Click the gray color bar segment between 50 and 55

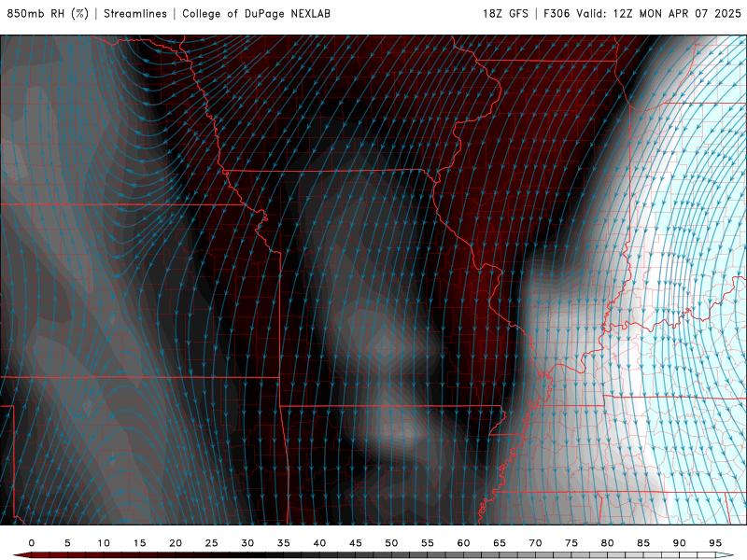pyautogui.click(x=410, y=555)
